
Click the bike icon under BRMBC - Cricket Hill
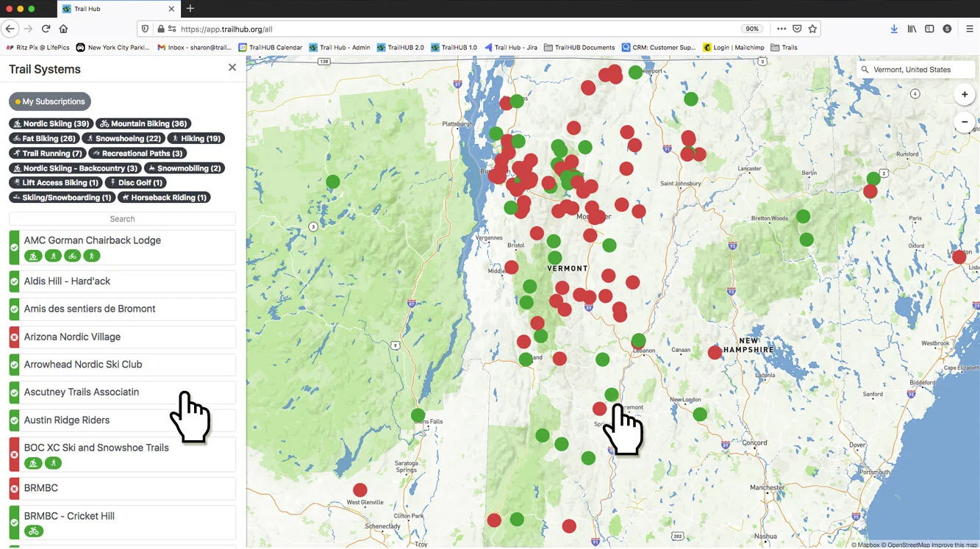click(33, 531)
